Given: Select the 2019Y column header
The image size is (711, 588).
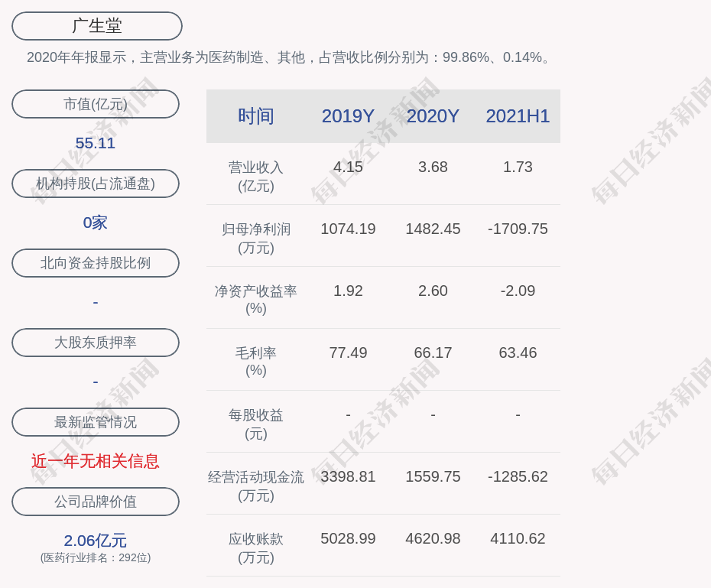Looking at the screenshot, I should (348, 116).
